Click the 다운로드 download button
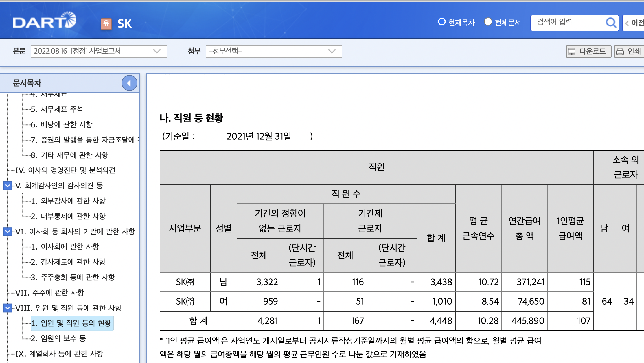The image size is (644, 363). tap(588, 51)
